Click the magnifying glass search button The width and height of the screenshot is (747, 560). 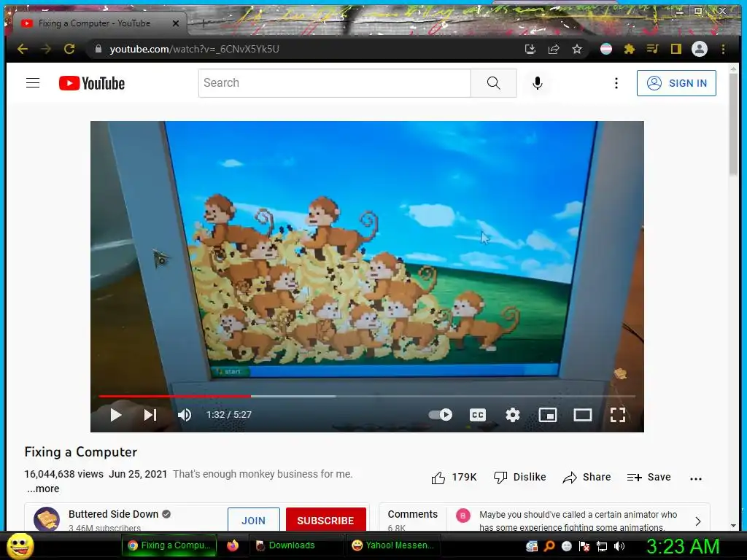[494, 83]
